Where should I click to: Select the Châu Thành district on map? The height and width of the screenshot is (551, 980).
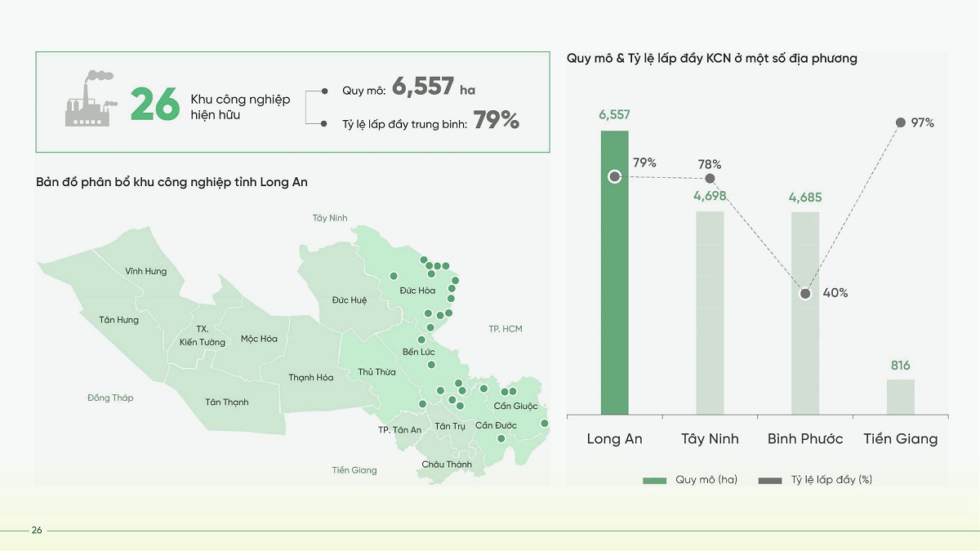(447, 464)
